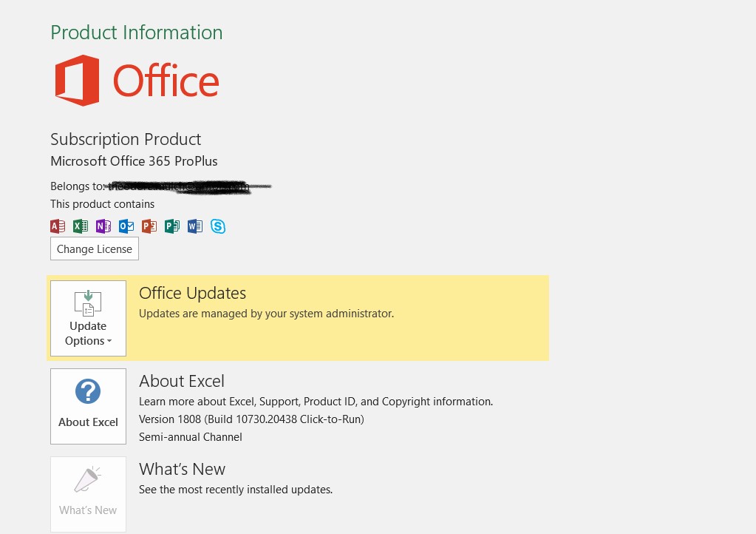Select the 'Belongs to:' label
756x534 pixels.
tap(77, 186)
